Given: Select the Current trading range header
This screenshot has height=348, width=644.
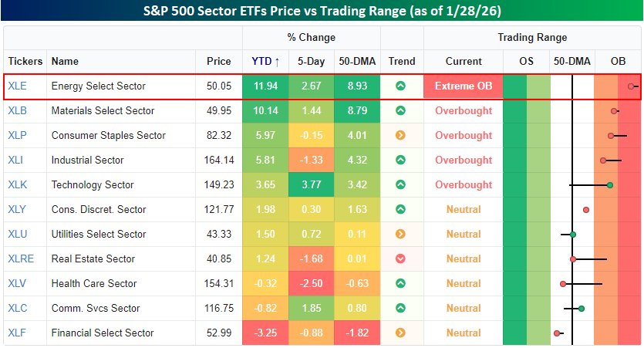Looking at the screenshot, I should click(x=463, y=62).
